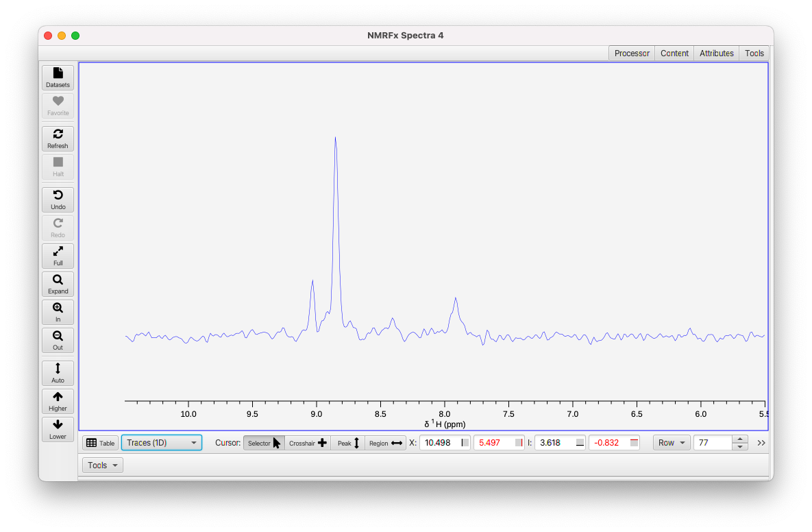Select the Crosshair cursor mode
Viewport: 812px width, 532px height.
click(308, 443)
